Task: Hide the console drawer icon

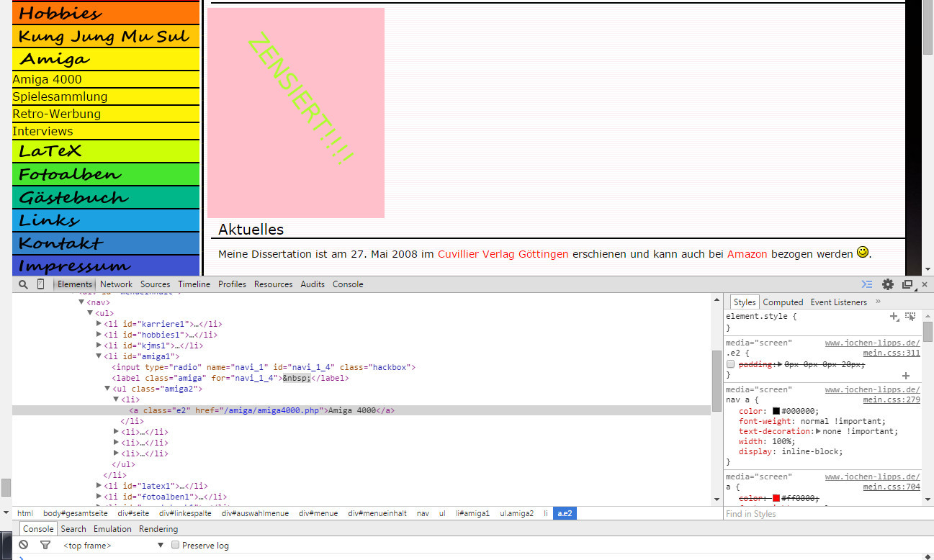Action: 867,284
